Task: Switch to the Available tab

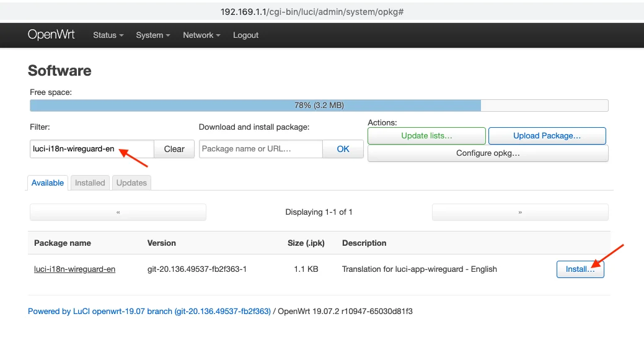Action: [x=48, y=183]
